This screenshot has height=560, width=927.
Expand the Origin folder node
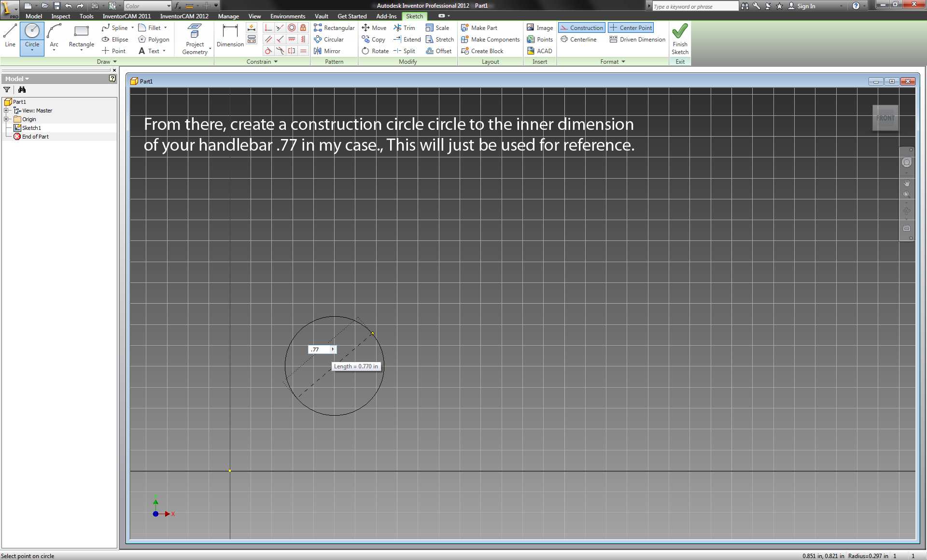[x=7, y=119]
